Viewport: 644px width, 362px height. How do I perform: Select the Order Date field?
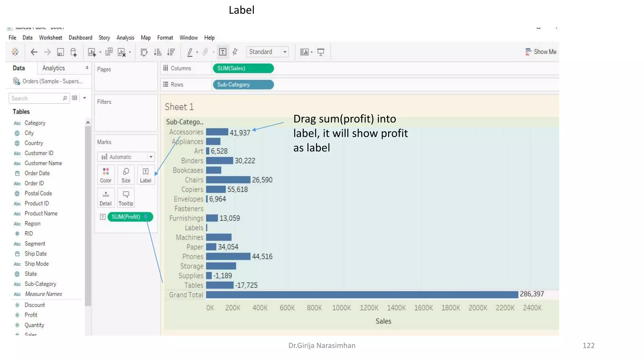(37, 173)
